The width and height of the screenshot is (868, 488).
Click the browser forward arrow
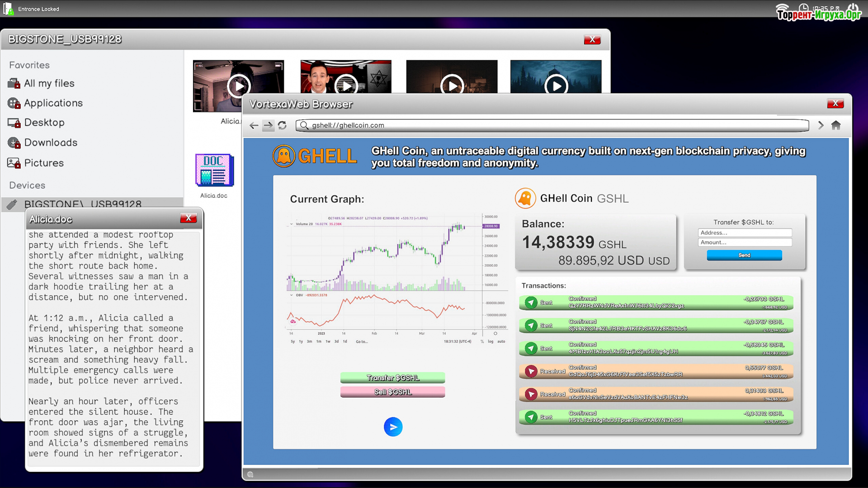[x=268, y=126]
